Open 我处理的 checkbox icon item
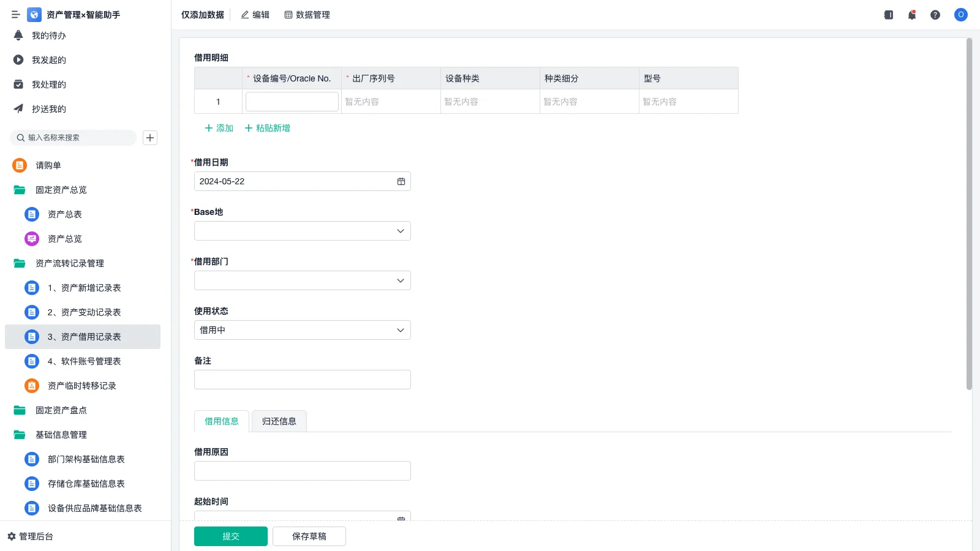The width and height of the screenshot is (980, 551). 18,84
